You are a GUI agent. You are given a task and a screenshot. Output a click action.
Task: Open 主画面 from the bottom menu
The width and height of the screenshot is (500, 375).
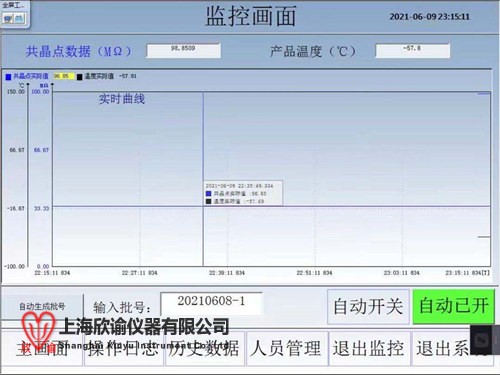42,349
